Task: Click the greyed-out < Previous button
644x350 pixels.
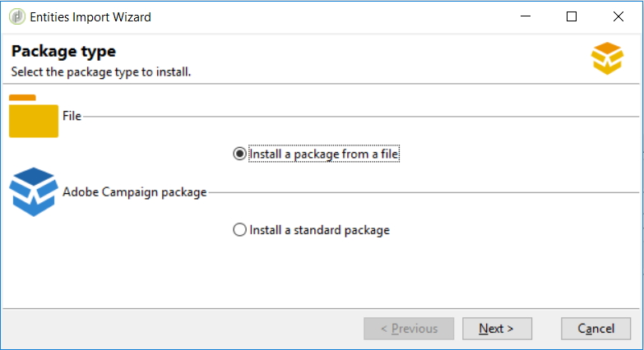Action: coord(409,329)
